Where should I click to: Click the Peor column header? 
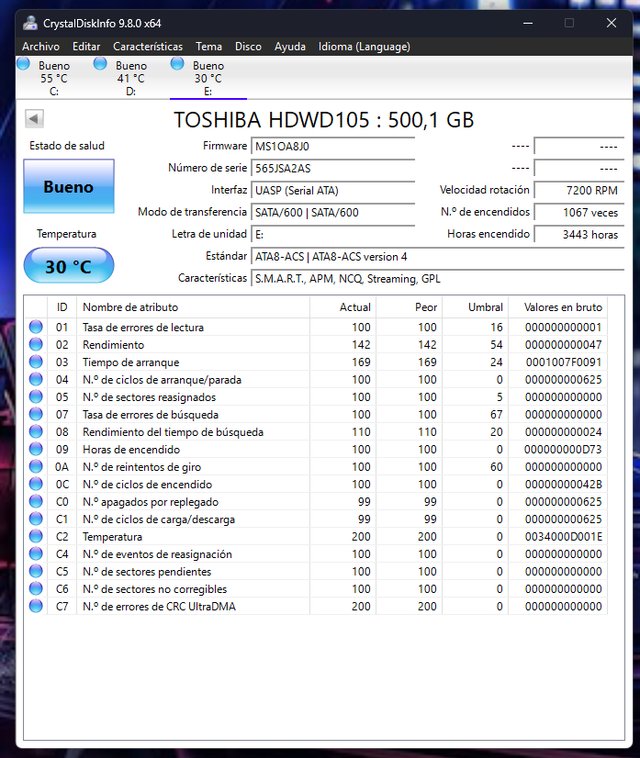[409, 307]
